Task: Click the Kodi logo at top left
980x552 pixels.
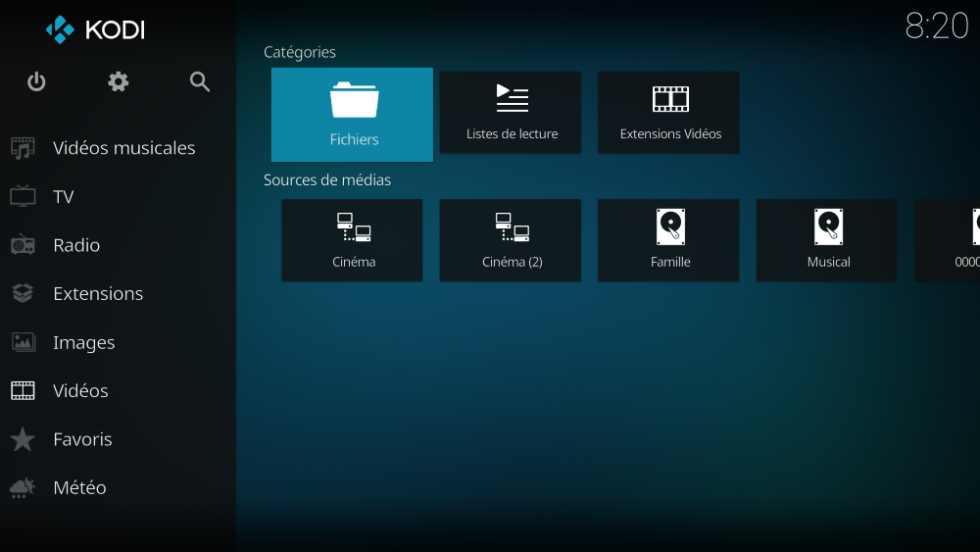Action: click(x=95, y=29)
